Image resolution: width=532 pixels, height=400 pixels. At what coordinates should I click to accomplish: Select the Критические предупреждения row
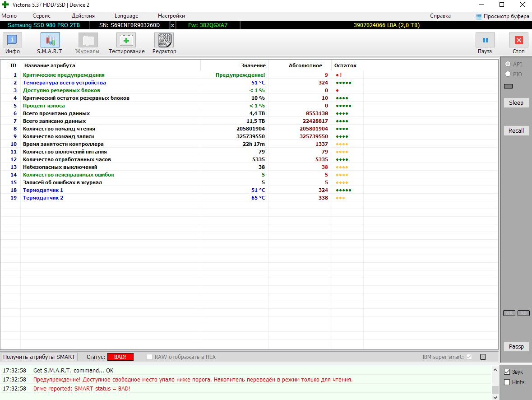point(250,75)
